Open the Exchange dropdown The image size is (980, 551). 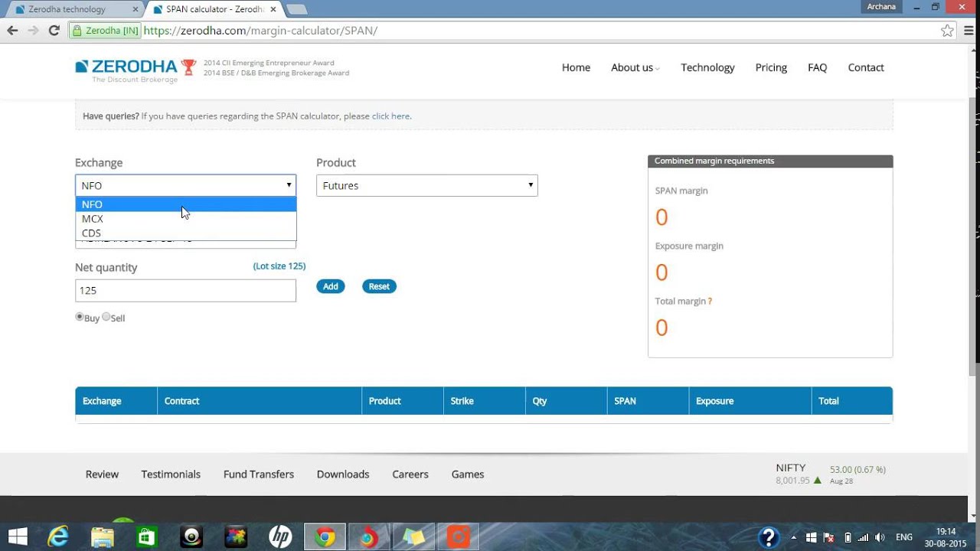[x=185, y=185]
